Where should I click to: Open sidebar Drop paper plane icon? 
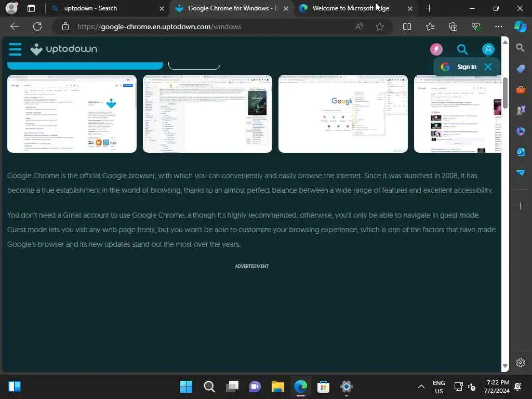[x=521, y=172]
